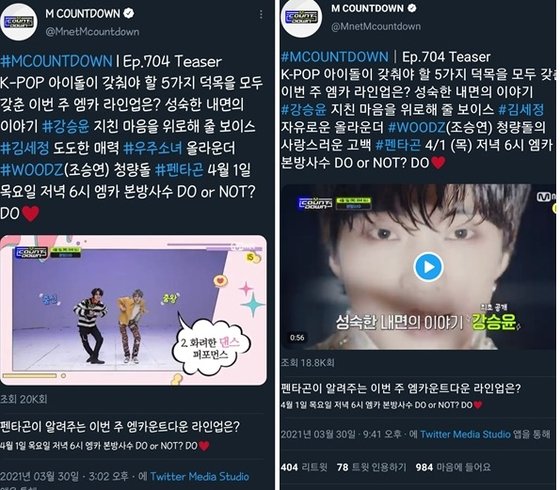Click the verified badge next to right M COUNTDOWN name
This screenshot has height=490, width=560.
click(412, 8)
